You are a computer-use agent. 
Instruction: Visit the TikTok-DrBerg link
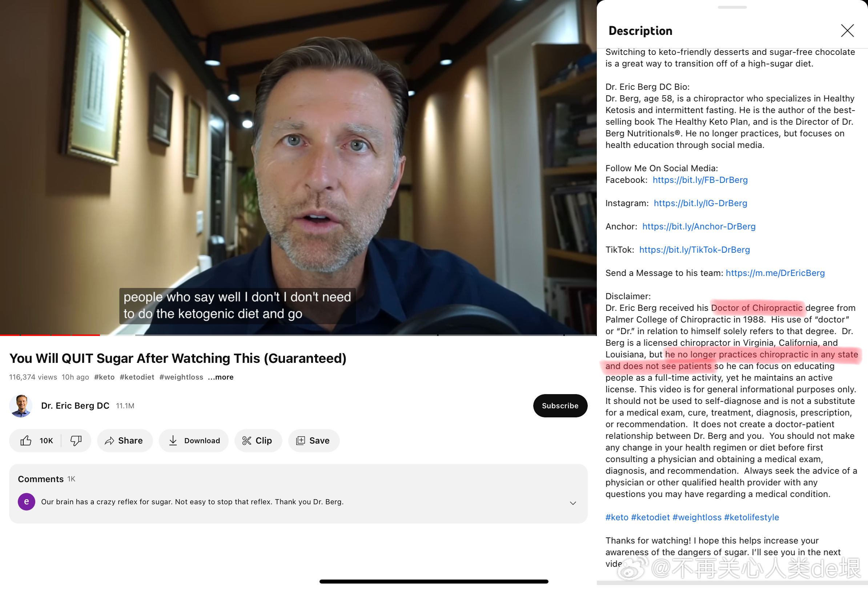[x=694, y=250]
